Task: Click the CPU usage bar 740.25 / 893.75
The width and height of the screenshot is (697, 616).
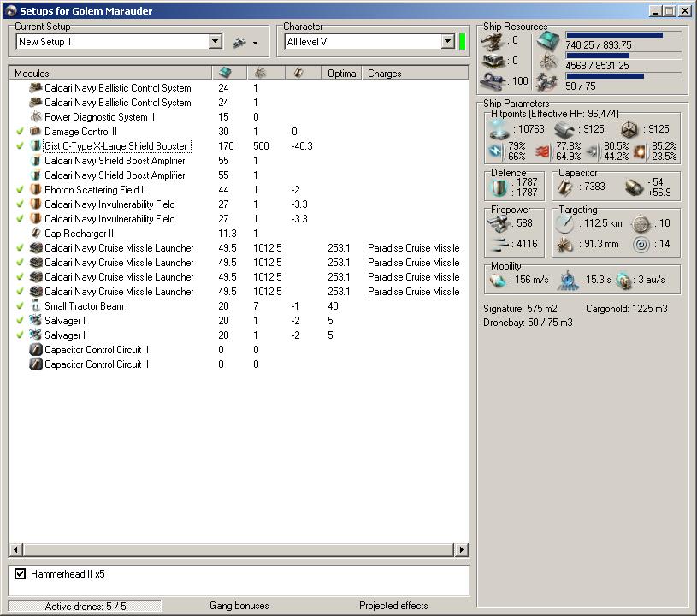Action: click(623, 35)
